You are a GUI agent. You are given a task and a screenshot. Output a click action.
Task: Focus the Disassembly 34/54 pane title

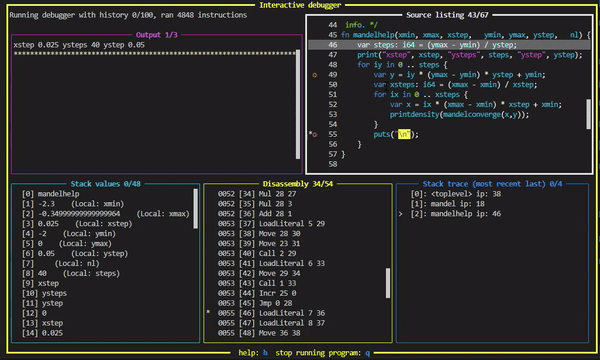point(298,184)
